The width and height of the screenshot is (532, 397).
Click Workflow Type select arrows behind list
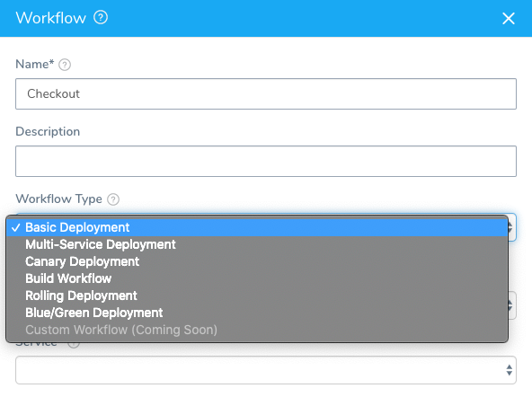click(x=511, y=227)
